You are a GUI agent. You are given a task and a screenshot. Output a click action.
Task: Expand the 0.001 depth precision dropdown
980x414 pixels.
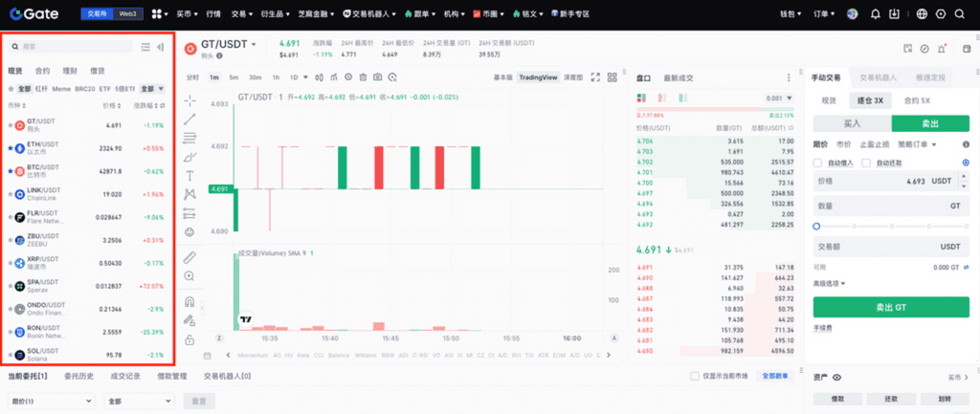778,98
